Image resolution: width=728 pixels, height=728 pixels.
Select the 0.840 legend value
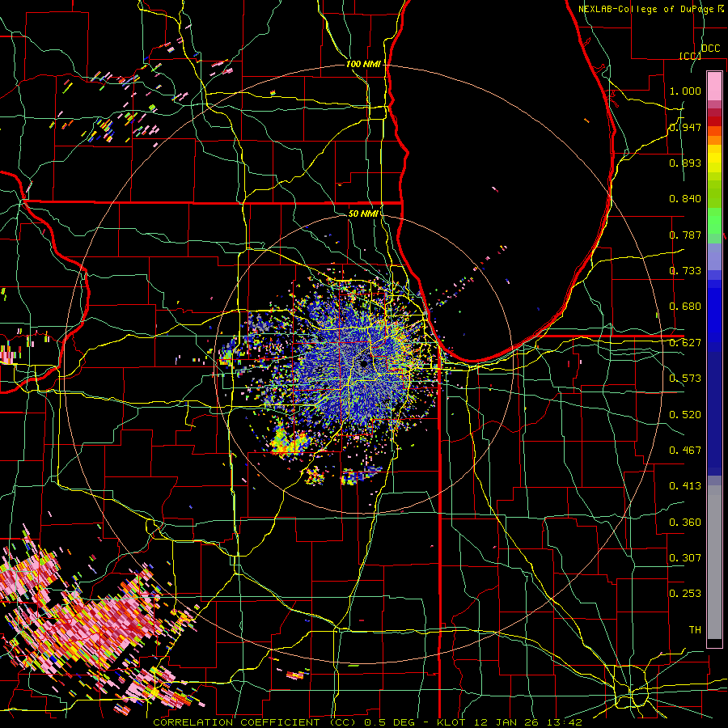point(685,199)
